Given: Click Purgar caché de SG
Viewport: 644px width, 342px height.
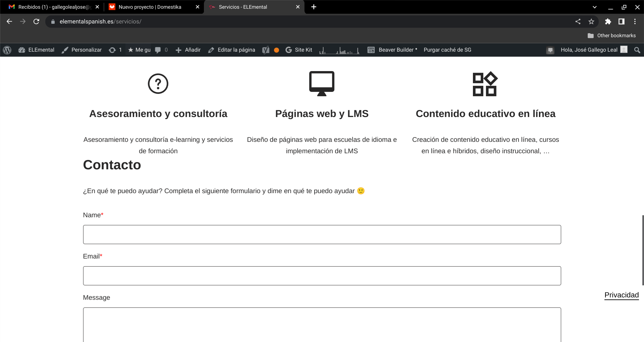Looking at the screenshot, I should pos(447,50).
